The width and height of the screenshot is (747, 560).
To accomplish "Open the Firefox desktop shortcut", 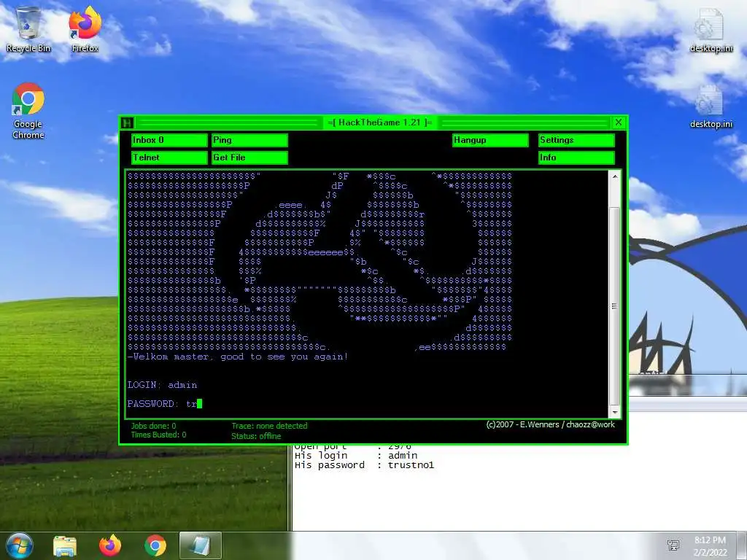I will click(85, 29).
